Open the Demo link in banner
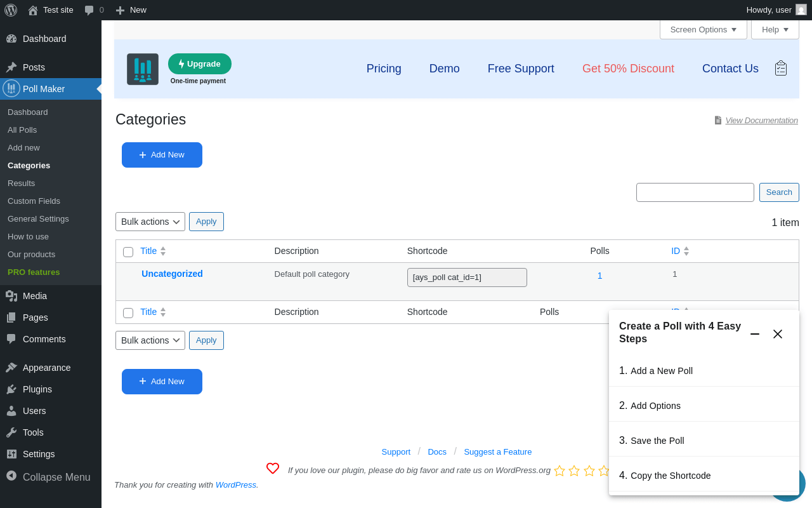 pos(444,69)
